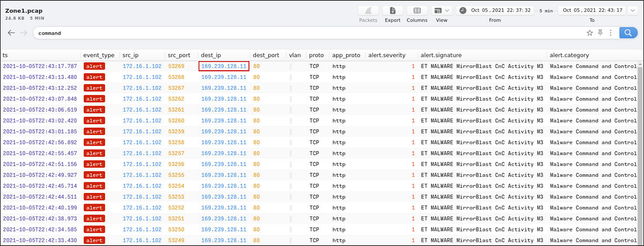Select src_port 53249 in the last row
644x246 pixels.
(176, 240)
